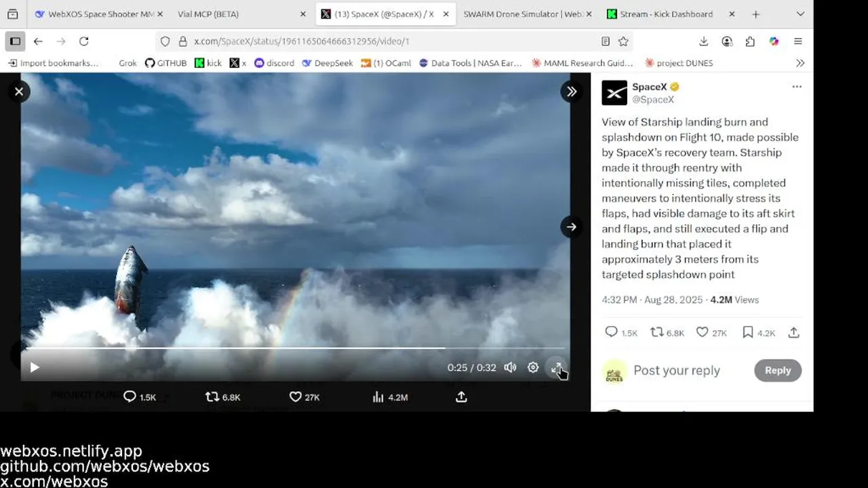Close the video viewer with the X button
The image size is (868, 488).
click(x=19, y=91)
